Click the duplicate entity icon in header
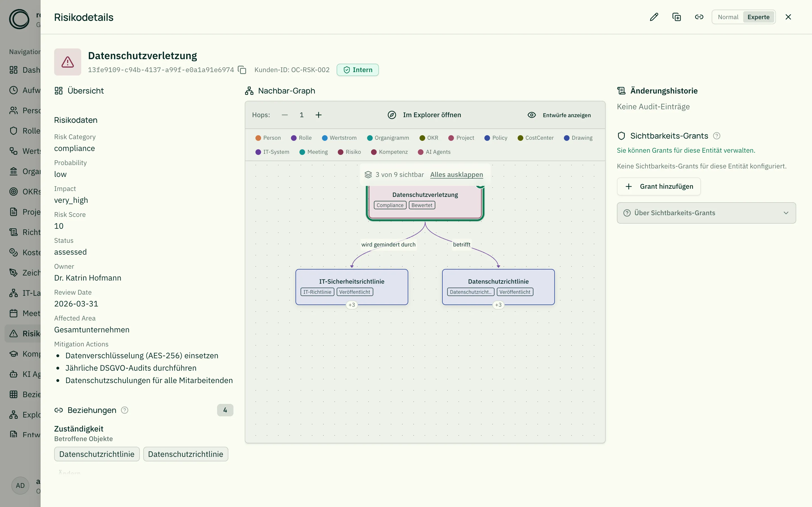The height and width of the screenshot is (507, 812). click(676, 17)
